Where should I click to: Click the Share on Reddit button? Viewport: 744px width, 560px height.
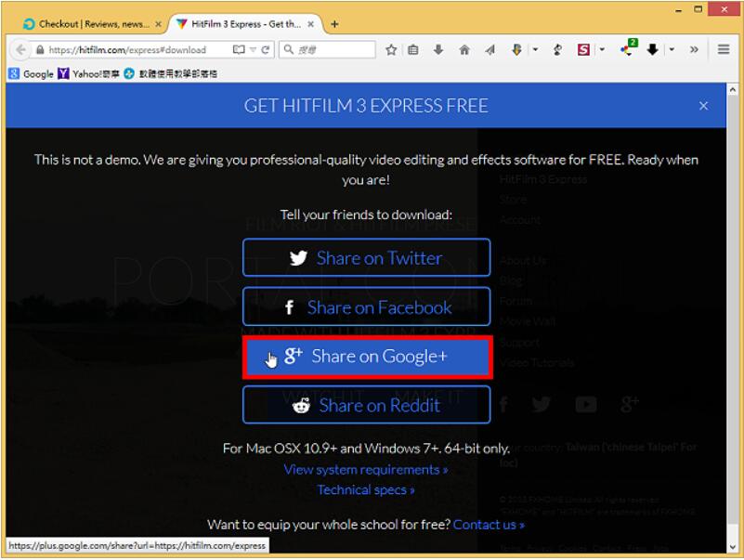click(x=366, y=405)
